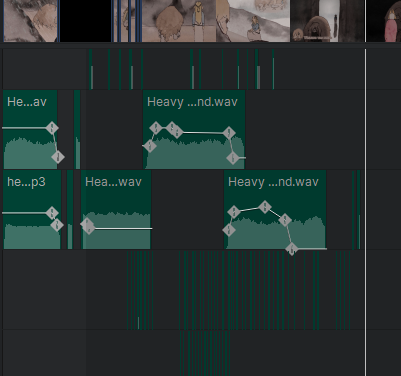Viewport: 401px width, 376px height.
Task: Click the highest peak keyframe on the lower-track Heavy ...nd.wav clip
Action: coord(265,207)
